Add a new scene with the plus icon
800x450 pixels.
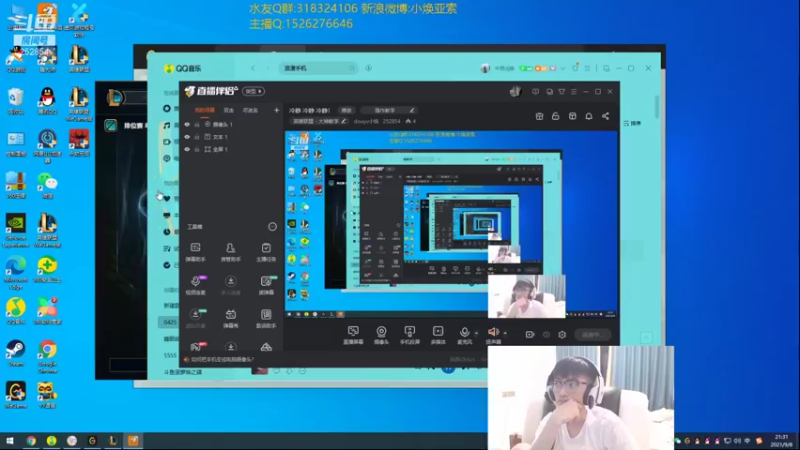click(276, 110)
